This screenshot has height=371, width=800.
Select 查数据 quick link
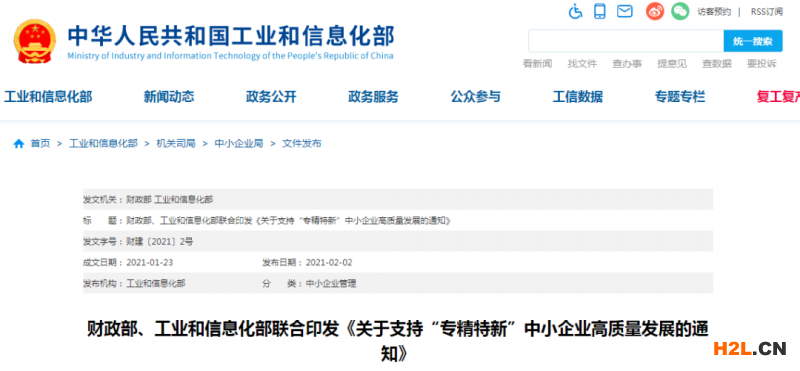pyautogui.click(x=717, y=64)
